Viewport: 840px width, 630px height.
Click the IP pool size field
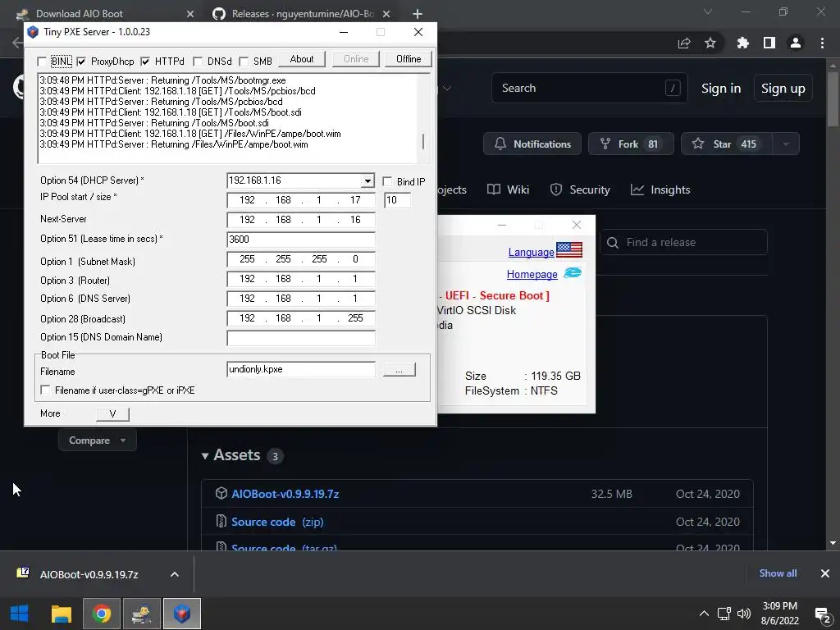(x=398, y=200)
